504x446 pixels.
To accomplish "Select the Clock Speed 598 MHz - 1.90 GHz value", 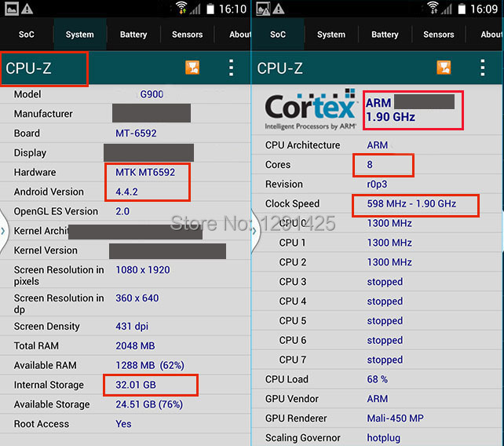I will pyautogui.click(x=411, y=203).
